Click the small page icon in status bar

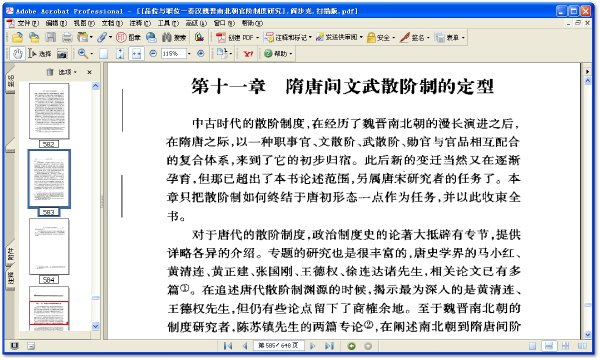[31, 346]
